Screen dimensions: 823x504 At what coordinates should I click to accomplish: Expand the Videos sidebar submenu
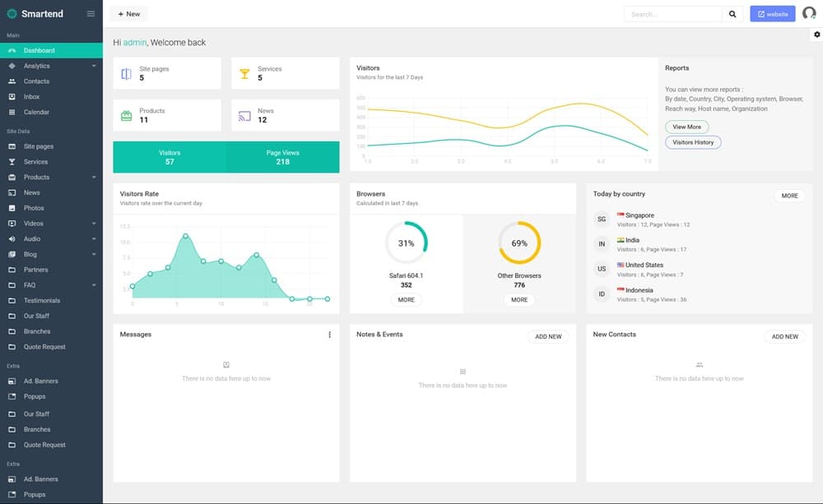94,224
